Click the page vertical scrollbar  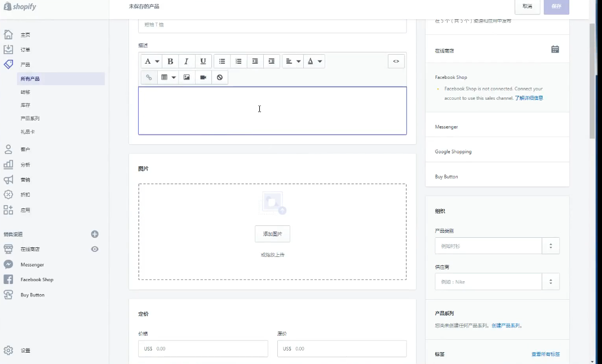(592, 79)
